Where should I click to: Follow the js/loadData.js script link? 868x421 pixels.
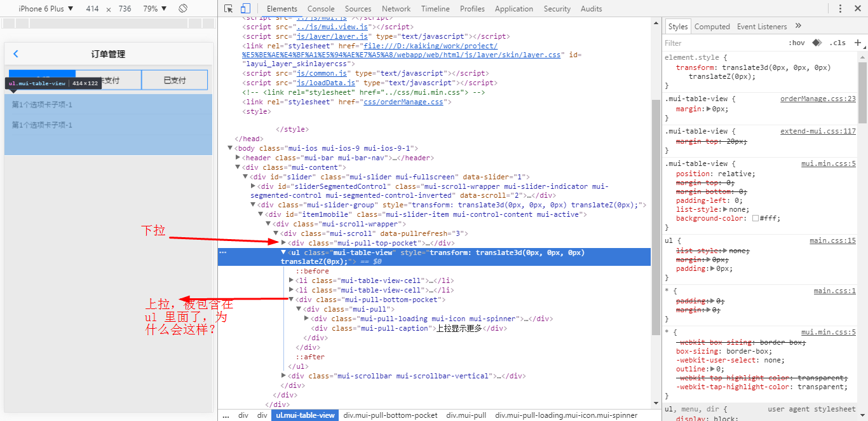tap(327, 83)
